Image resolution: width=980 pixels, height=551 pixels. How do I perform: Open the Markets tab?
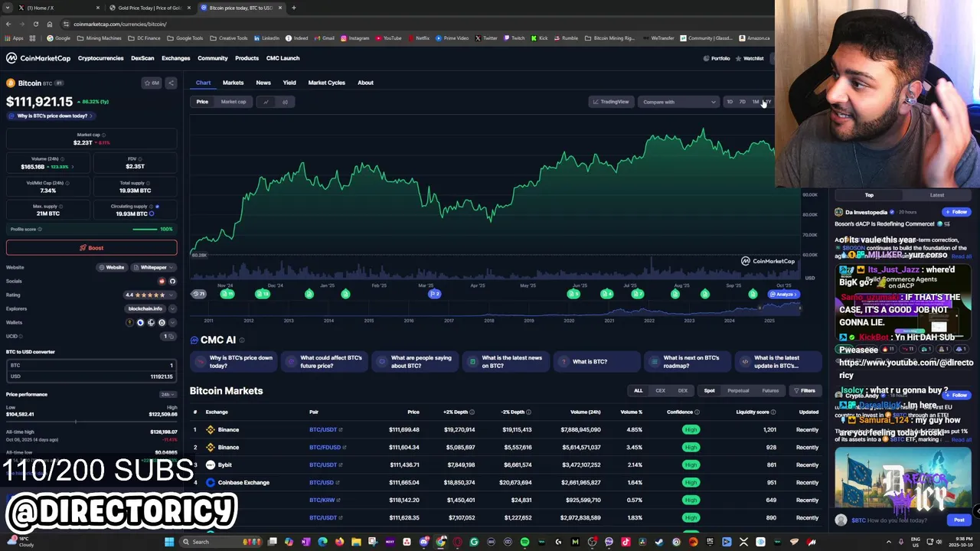point(233,83)
